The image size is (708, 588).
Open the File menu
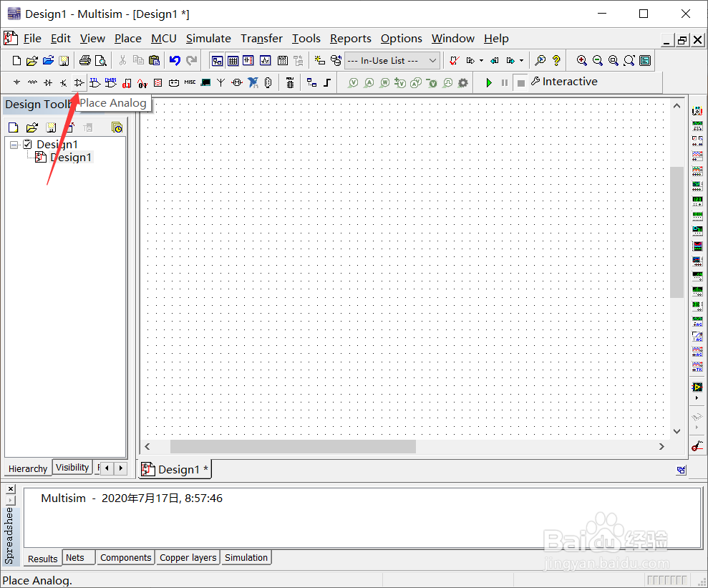pos(32,39)
